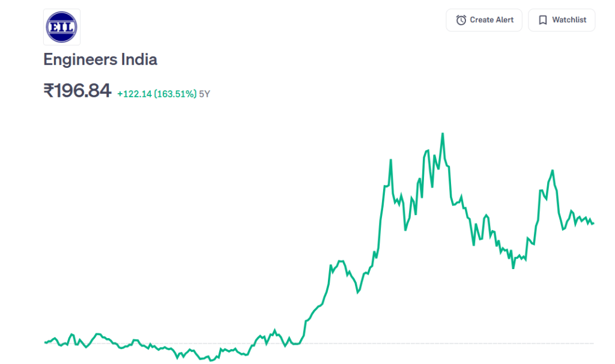
Task: Add the stock via Watchlist text
Action: 569,20
